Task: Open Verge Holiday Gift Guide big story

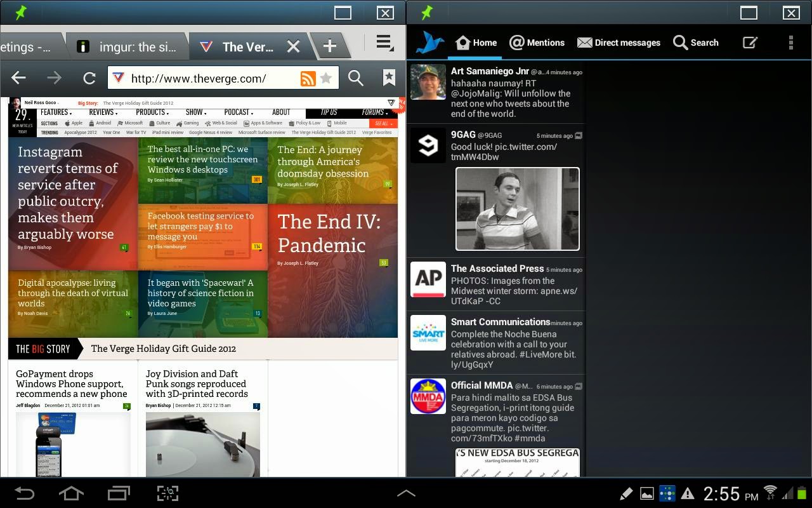Action: (164, 348)
